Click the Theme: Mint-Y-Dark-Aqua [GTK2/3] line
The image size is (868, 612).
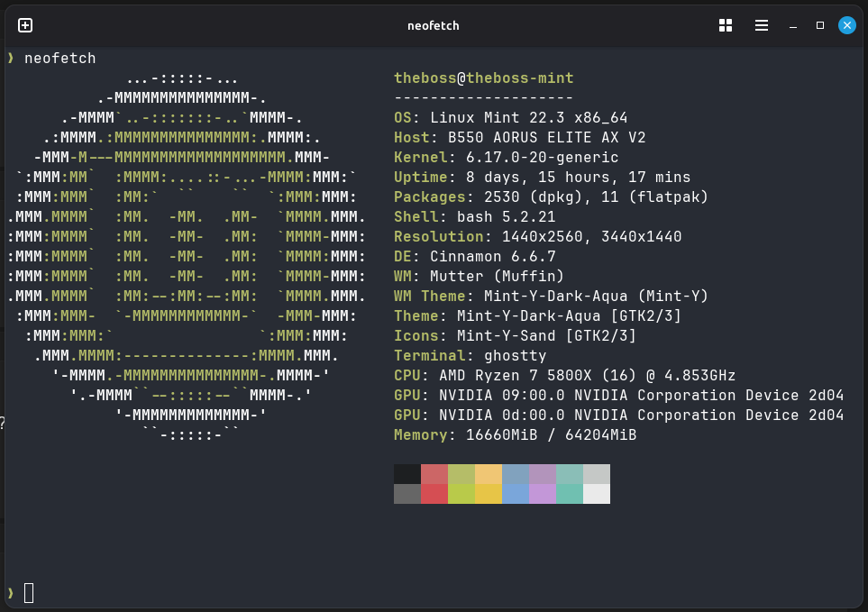point(537,316)
